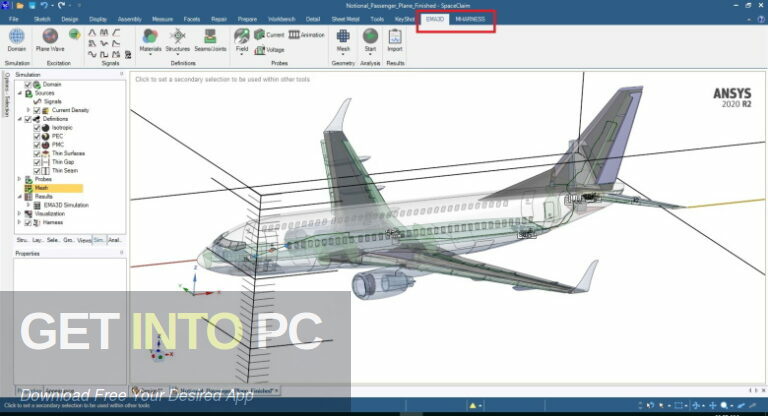Image resolution: width=768 pixels, height=416 pixels.
Task: Open the Assembly ribbon tab
Action: 129,19
